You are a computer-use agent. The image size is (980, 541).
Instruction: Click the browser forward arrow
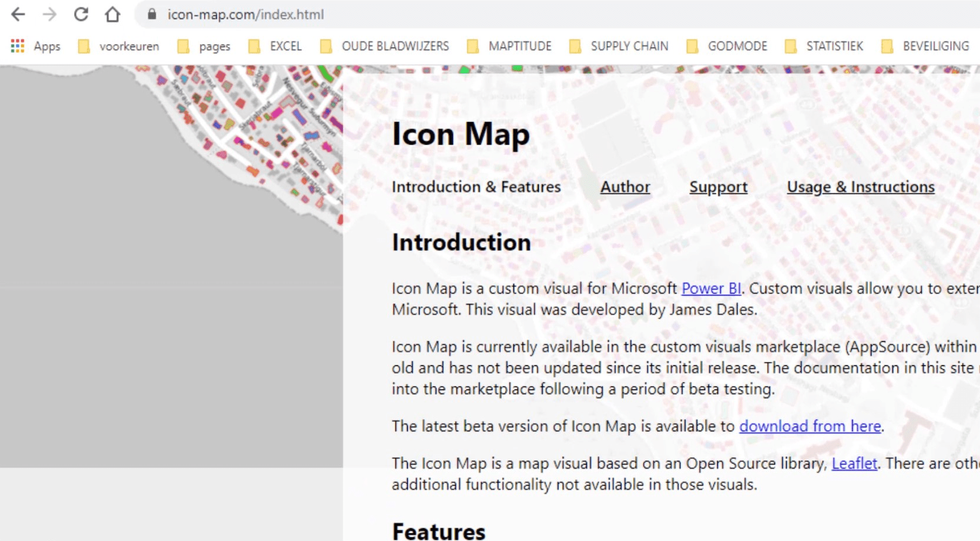point(50,14)
